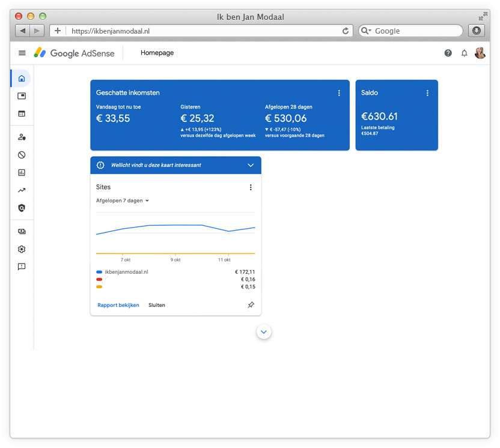
Task: Click the browser URL address field
Action: pyautogui.click(x=203, y=31)
